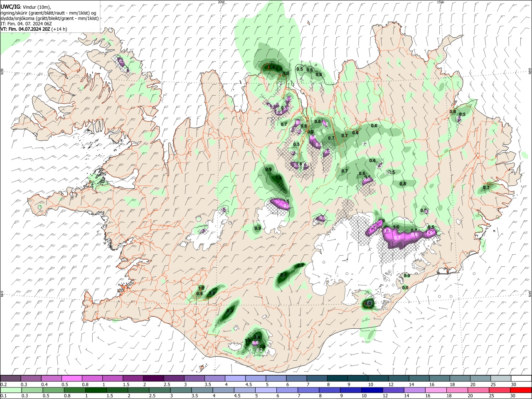Click the 15W longitude label at top
Screen dimensions: 532x399
tap(440, 2)
